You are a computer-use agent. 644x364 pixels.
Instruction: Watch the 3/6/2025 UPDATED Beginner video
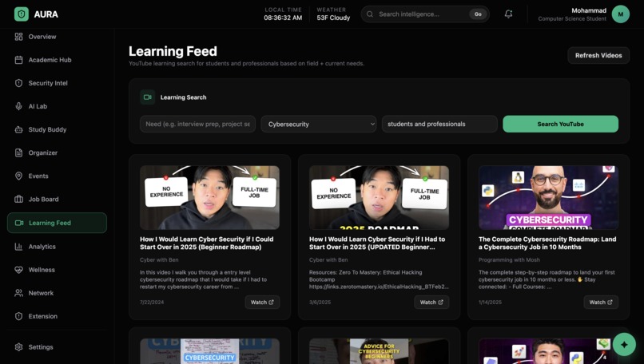tap(431, 302)
